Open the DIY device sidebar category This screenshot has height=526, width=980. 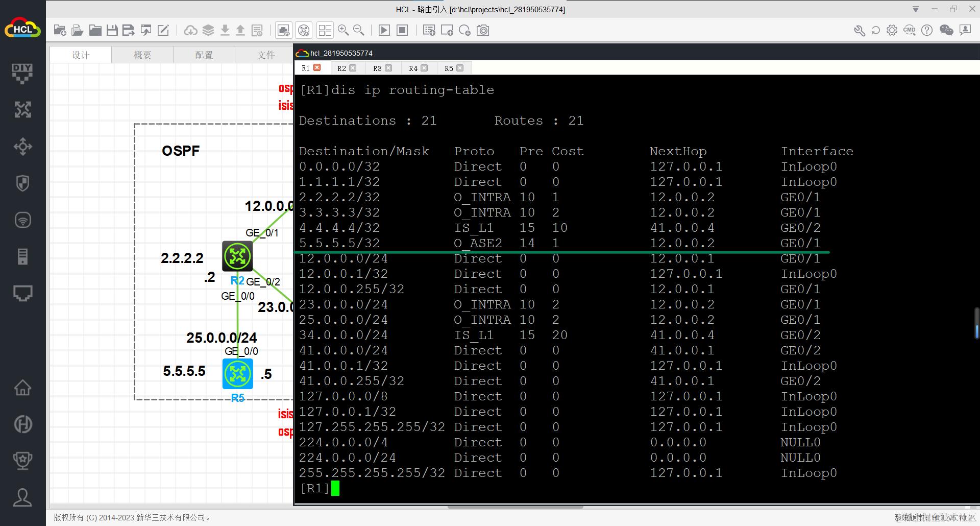tap(22, 74)
